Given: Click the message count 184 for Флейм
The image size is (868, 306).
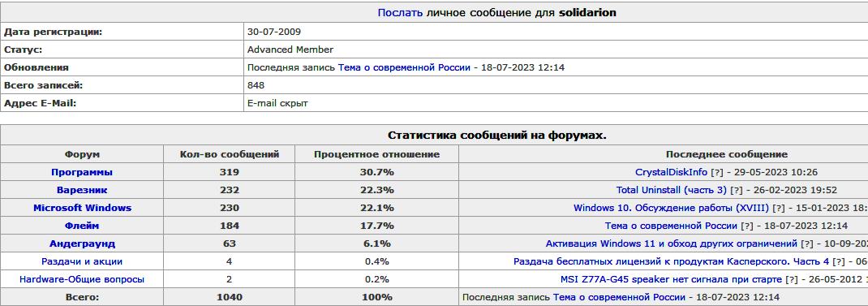Looking at the screenshot, I should [230, 226].
